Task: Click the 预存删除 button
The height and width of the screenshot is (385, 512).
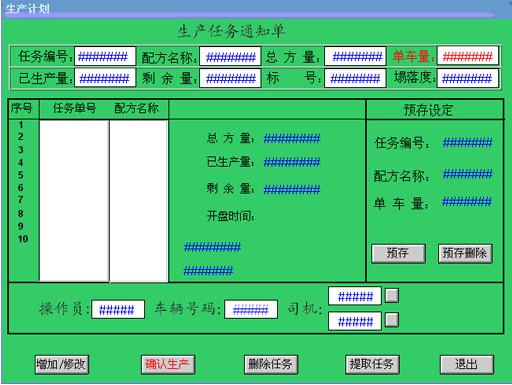Action: pos(465,254)
